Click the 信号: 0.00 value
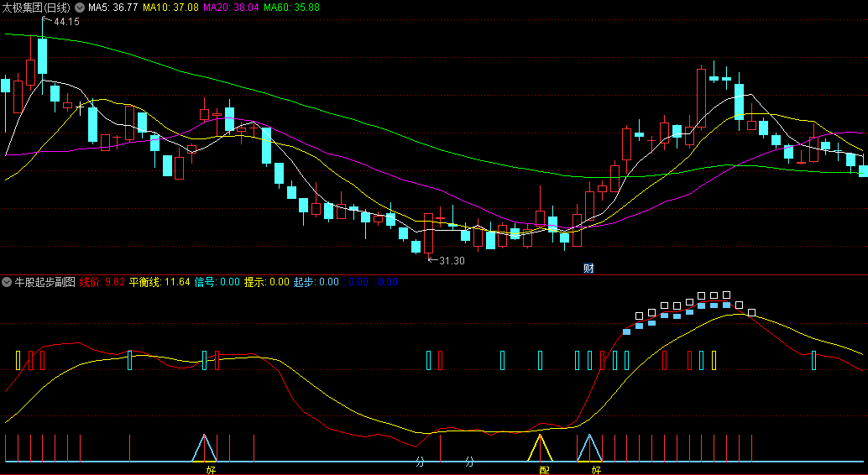The width and height of the screenshot is (868, 475). coord(217,282)
